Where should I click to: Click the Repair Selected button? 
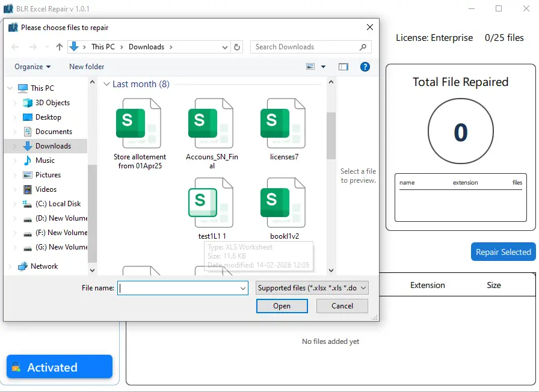point(503,252)
